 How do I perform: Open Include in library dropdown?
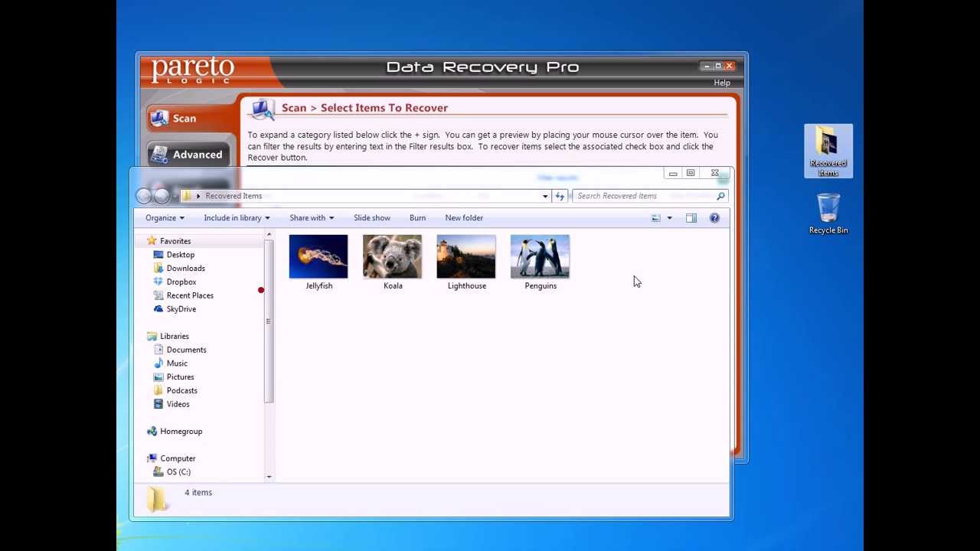pyautogui.click(x=237, y=218)
